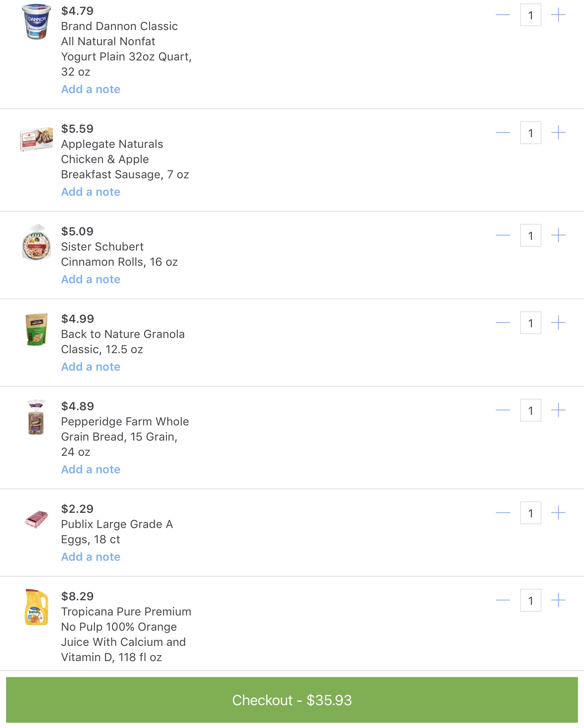Select the Sister Schubert quantity field

click(x=530, y=236)
